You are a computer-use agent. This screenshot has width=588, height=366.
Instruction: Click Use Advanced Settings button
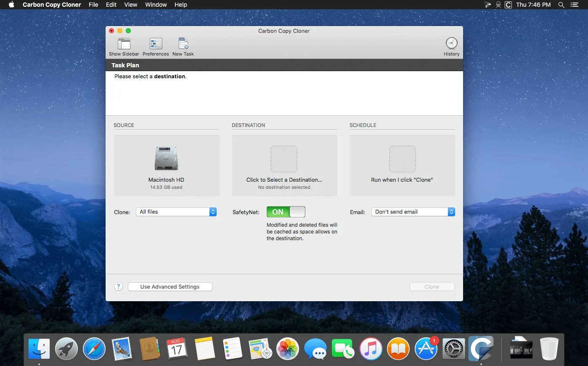(x=170, y=287)
